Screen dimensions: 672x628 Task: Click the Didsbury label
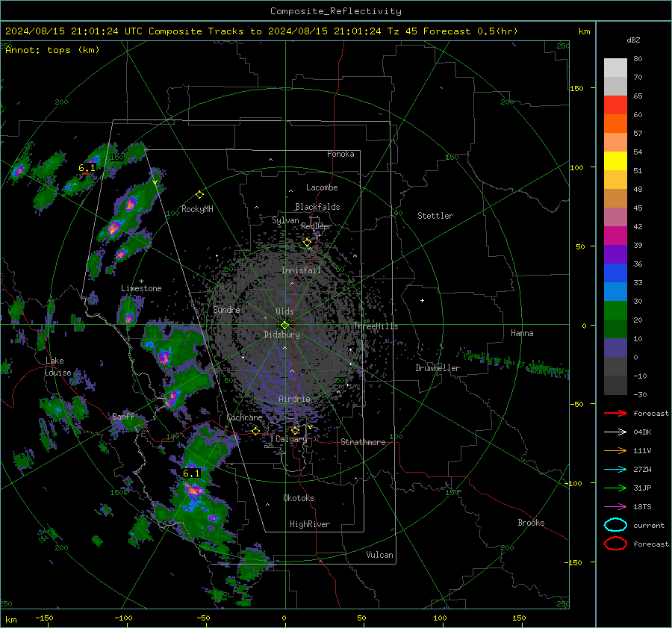(x=281, y=335)
